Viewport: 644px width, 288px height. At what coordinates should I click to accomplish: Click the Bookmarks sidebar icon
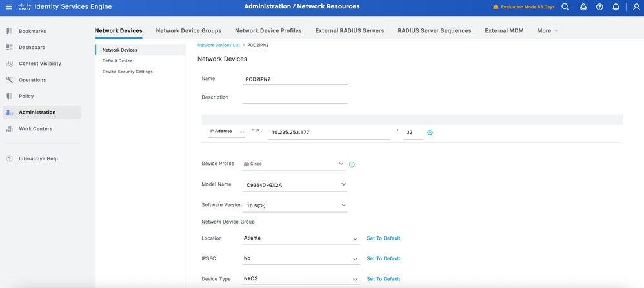pos(10,31)
